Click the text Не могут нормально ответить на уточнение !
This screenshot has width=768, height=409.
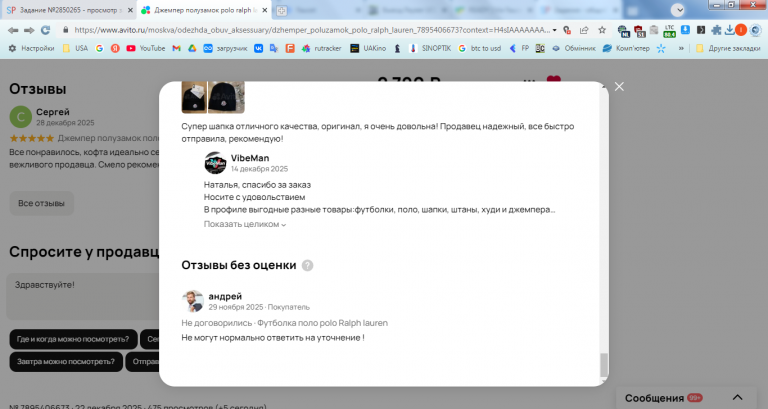[273, 337]
